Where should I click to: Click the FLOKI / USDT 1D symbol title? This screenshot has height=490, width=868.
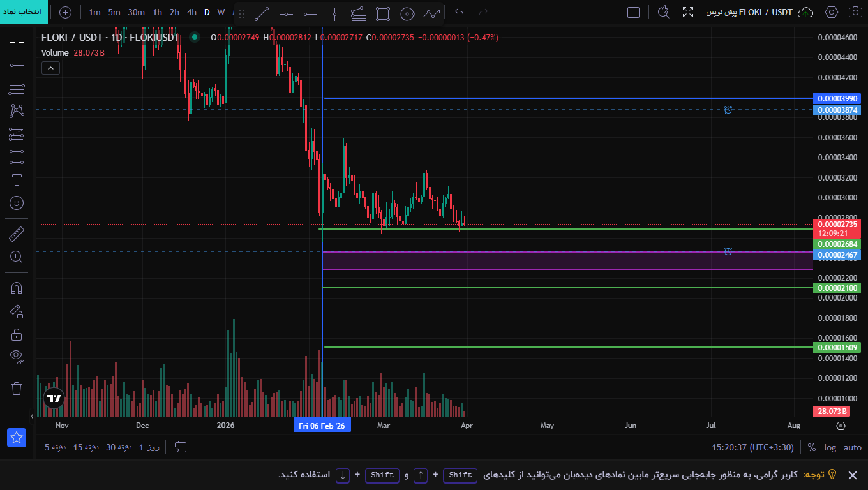pos(110,38)
